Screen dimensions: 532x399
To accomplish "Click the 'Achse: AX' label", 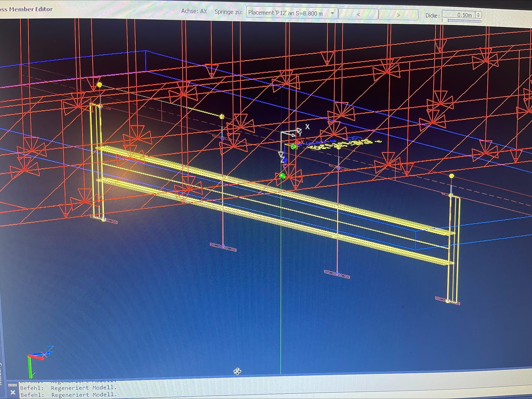I will click(194, 11).
